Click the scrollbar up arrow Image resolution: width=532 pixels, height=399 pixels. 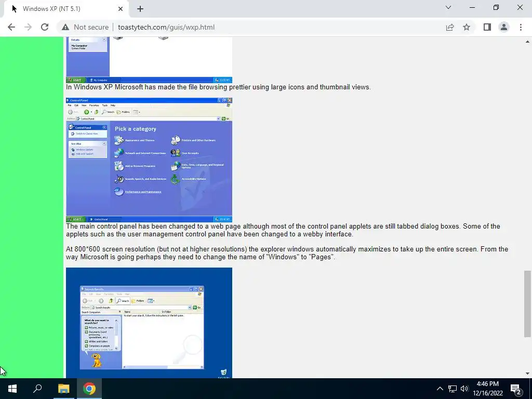pos(527,42)
